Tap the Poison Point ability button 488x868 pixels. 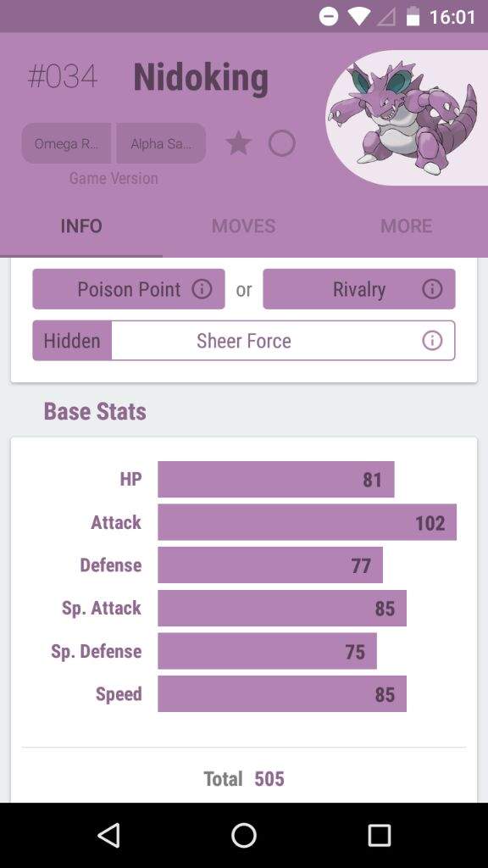coord(129,289)
